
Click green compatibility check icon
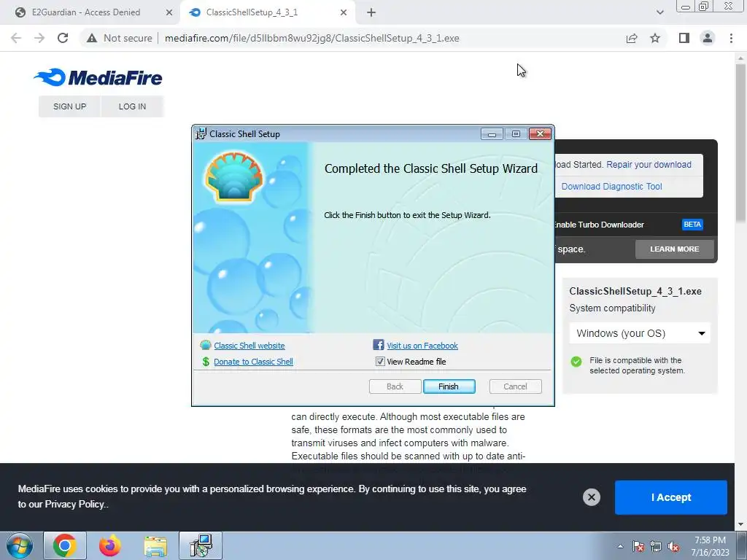click(x=576, y=362)
